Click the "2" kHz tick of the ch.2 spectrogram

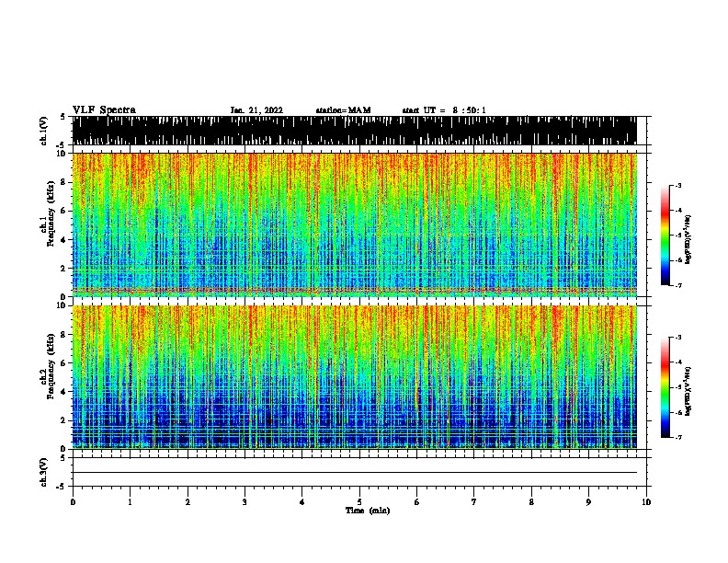pyautogui.click(x=63, y=420)
